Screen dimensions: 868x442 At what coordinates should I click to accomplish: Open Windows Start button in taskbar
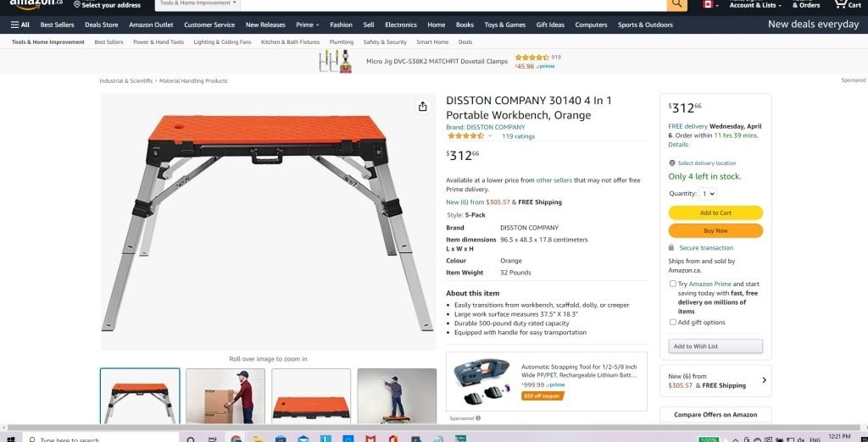[x=10, y=439]
